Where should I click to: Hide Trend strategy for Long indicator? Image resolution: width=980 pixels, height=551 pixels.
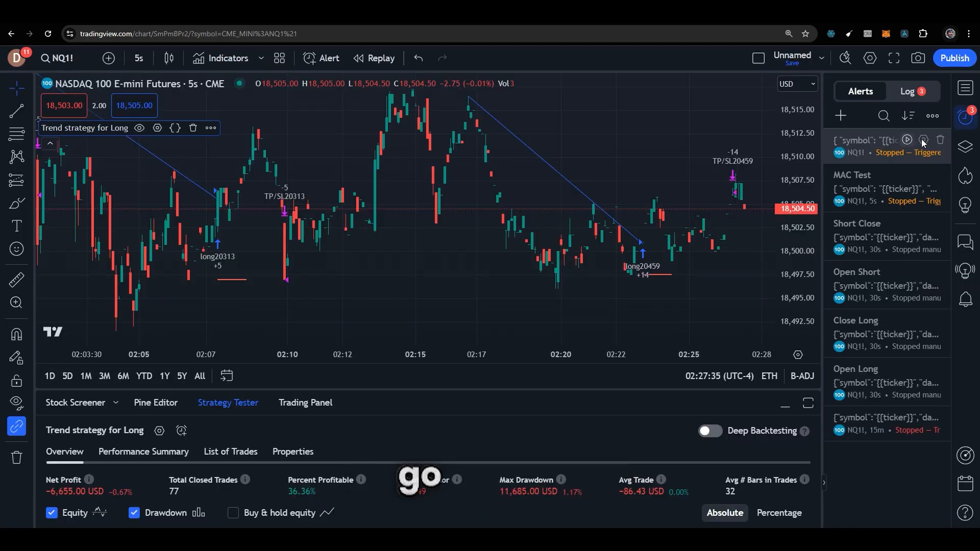tap(139, 128)
